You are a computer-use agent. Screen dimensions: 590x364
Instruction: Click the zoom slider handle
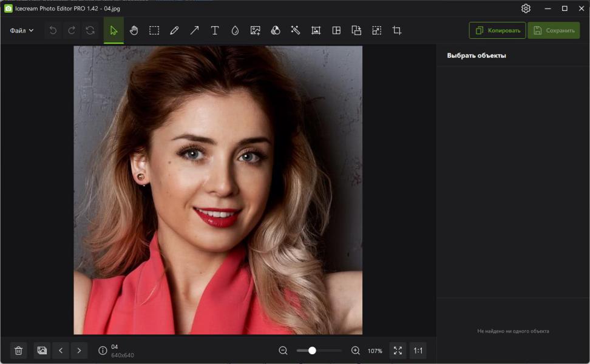click(312, 351)
